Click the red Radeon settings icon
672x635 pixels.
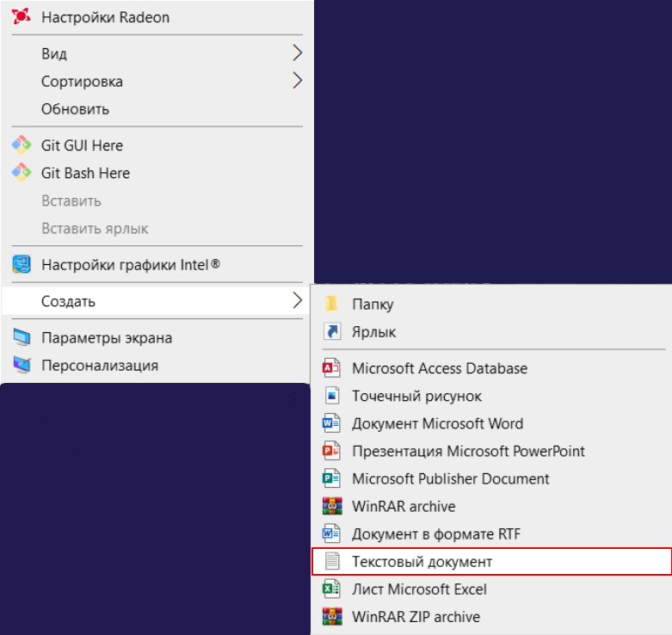tap(21, 16)
